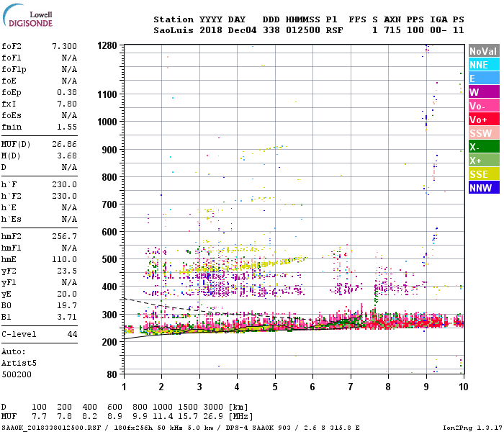
Task: Click the MUF 11.4 value in table
Action: [x=162, y=417]
